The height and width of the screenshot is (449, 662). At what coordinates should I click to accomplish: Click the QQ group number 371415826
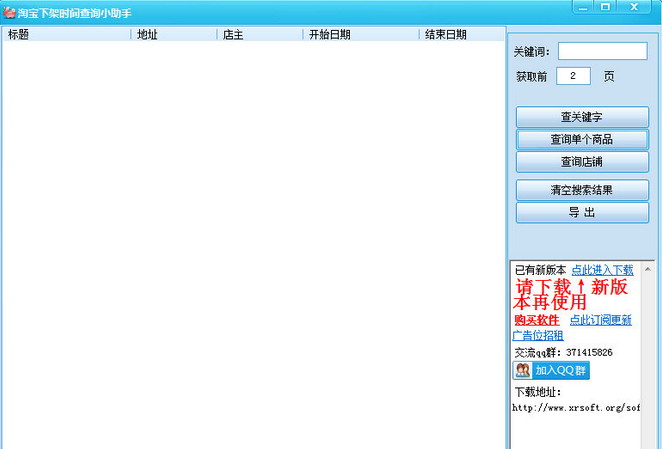[x=589, y=352]
